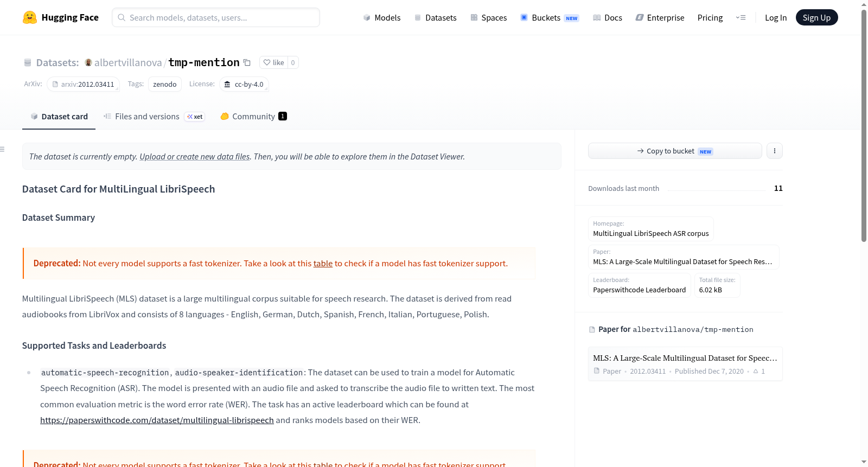Open the paperswithcode multilingual-librispeech URL
868x467 pixels.
[x=157, y=420]
